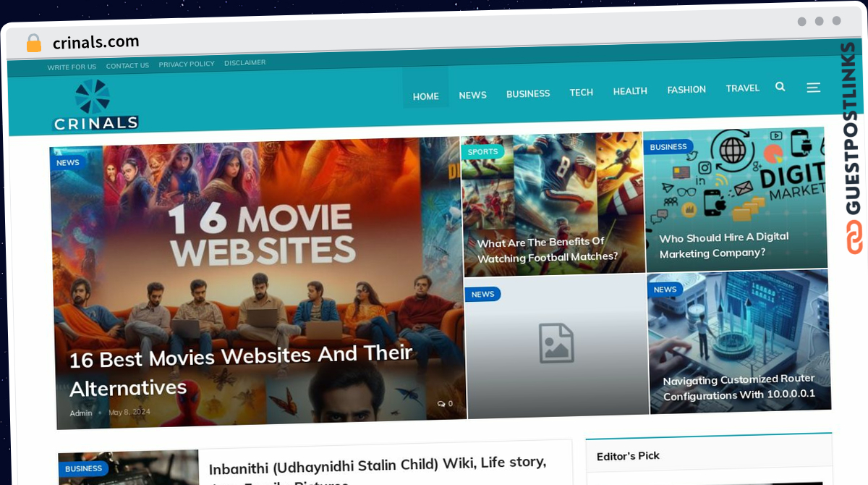Read '16 Best Movies Websites And Their Alternatives'
This screenshot has width=868, height=485.
click(242, 371)
